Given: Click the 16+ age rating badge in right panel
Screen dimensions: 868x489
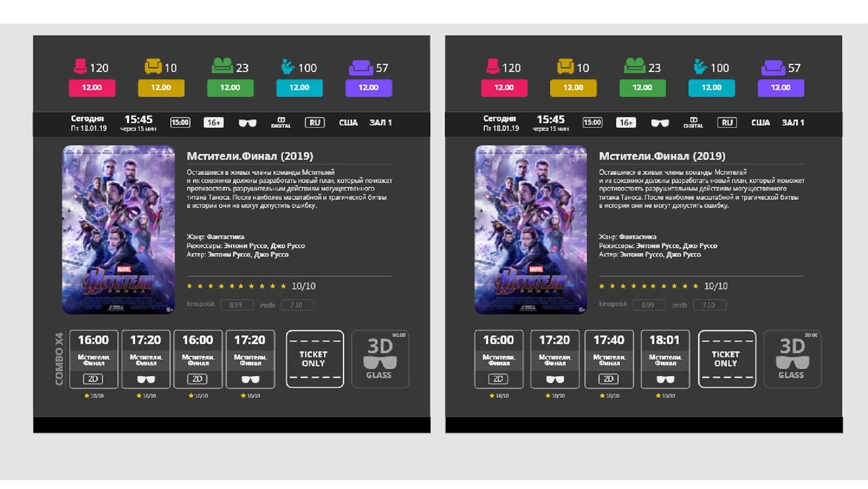Looking at the screenshot, I should (626, 123).
